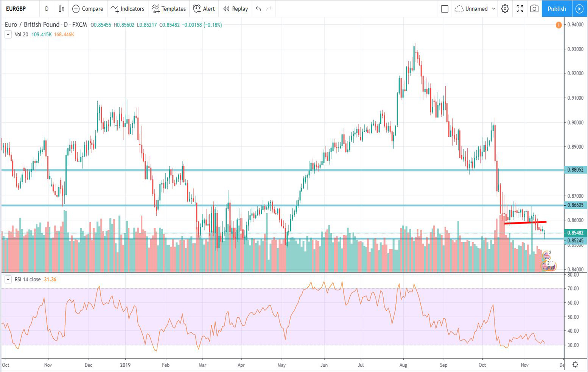Take a chart snapshot with the camera icon

click(x=534, y=9)
